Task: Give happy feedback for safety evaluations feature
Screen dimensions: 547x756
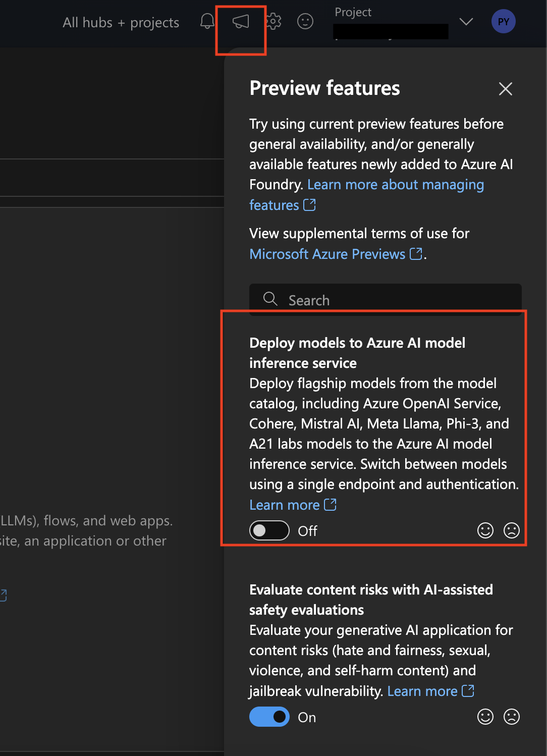Action: 485,717
